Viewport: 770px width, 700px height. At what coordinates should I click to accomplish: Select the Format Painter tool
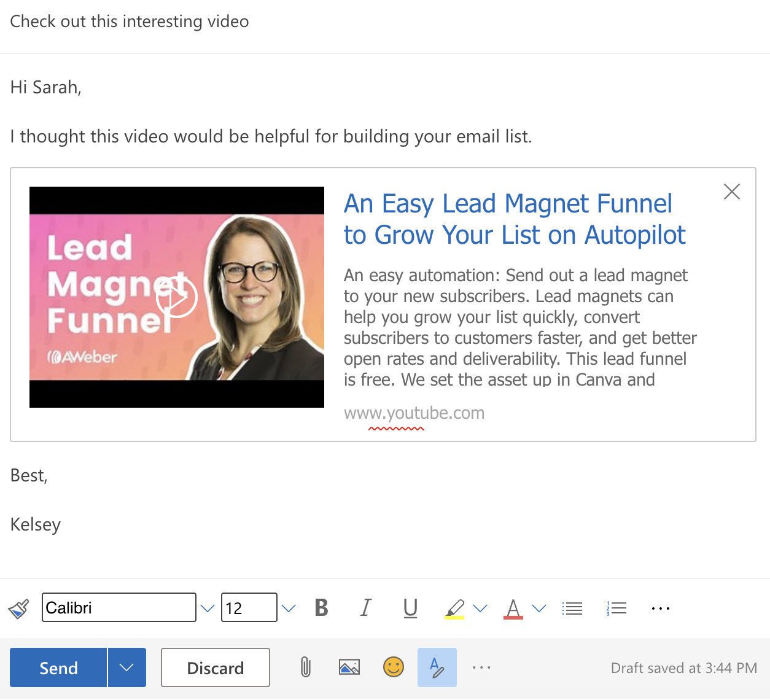point(18,608)
